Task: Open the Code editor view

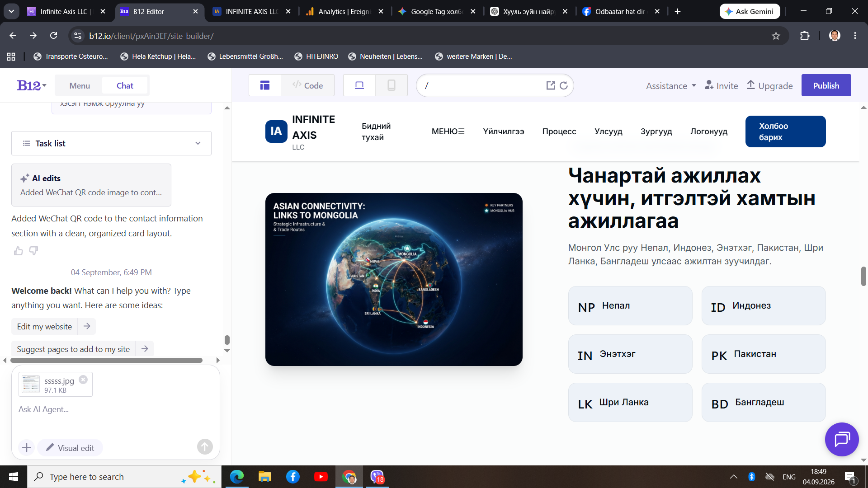Action: tap(308, 85)
